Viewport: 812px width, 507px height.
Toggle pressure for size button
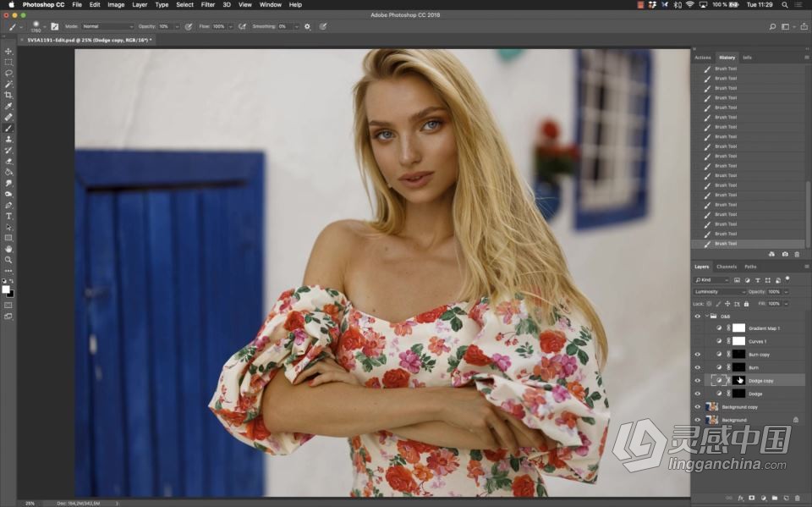pyautogui.click(x=323, y=26)
